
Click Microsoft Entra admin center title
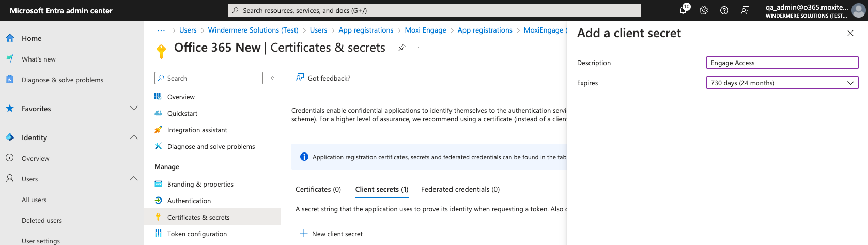[61, 10]
